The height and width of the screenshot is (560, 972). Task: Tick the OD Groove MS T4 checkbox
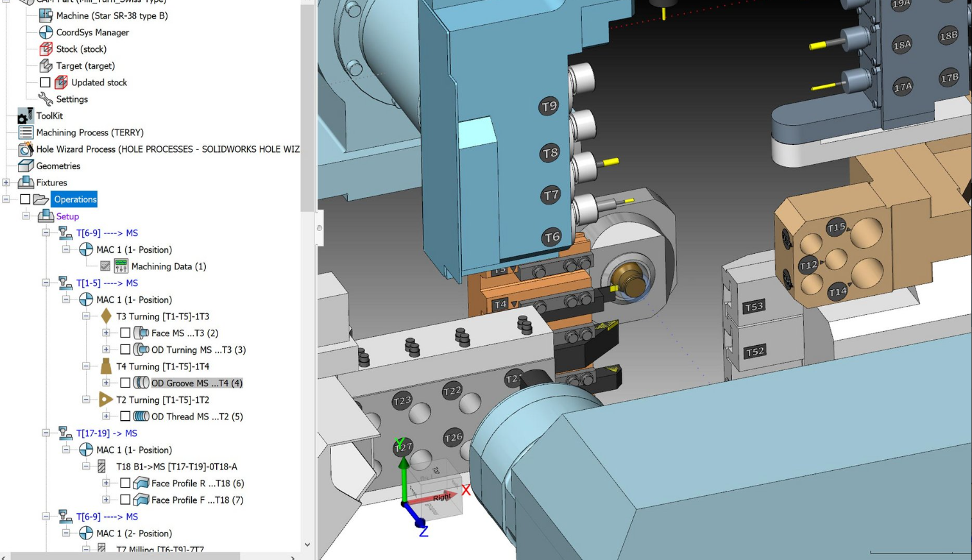(x=125, y=383)
